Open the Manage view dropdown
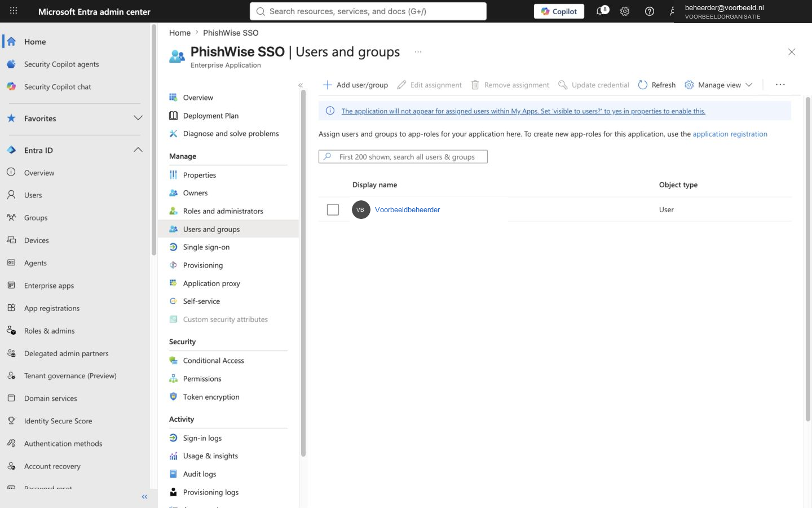 coord(719,85)
